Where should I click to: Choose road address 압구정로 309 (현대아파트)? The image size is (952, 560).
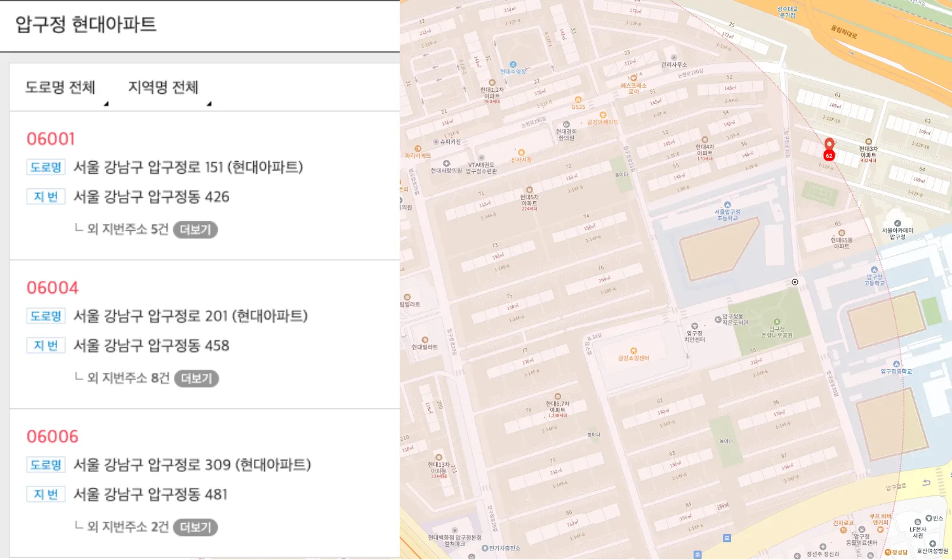192,465
